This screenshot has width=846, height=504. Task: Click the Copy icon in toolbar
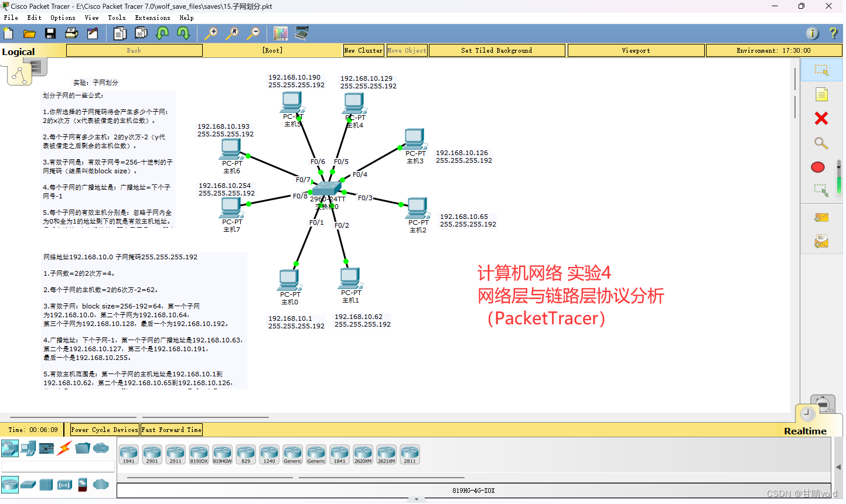(120, 33)
